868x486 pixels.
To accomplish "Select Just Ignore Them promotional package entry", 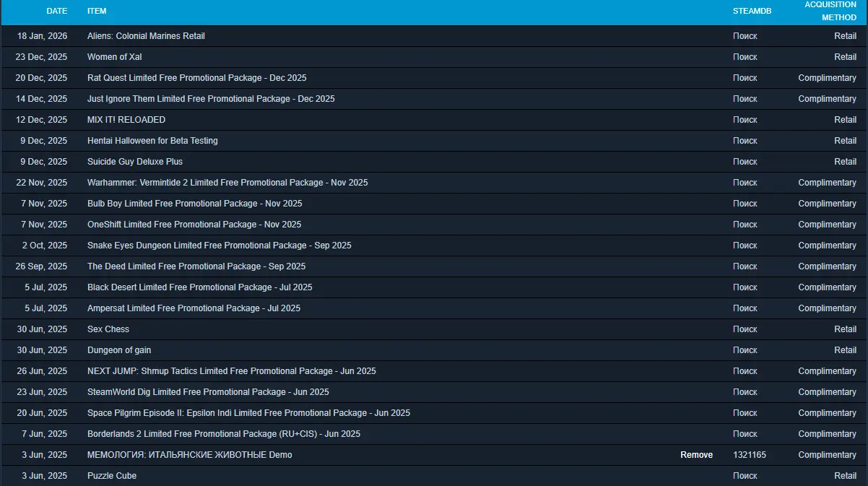I will [211, 99].
